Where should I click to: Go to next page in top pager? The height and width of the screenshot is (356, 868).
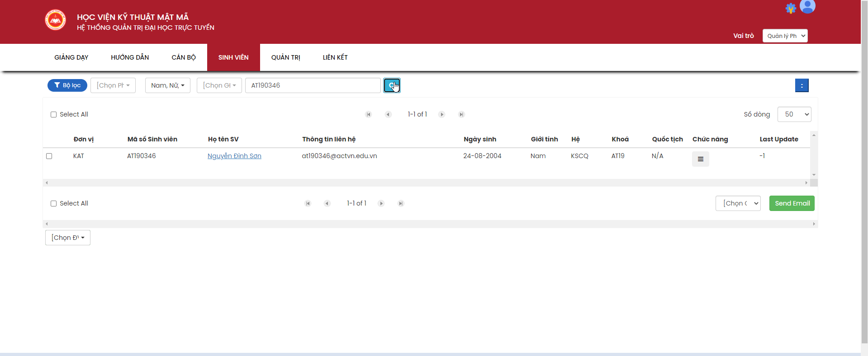tap(442, 114)
